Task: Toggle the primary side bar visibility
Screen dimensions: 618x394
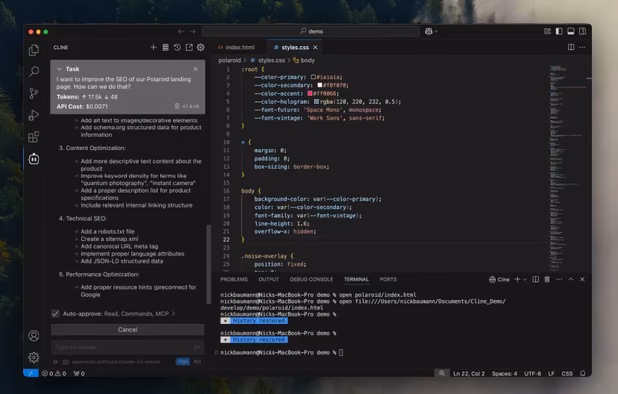Action: (559, 31)
